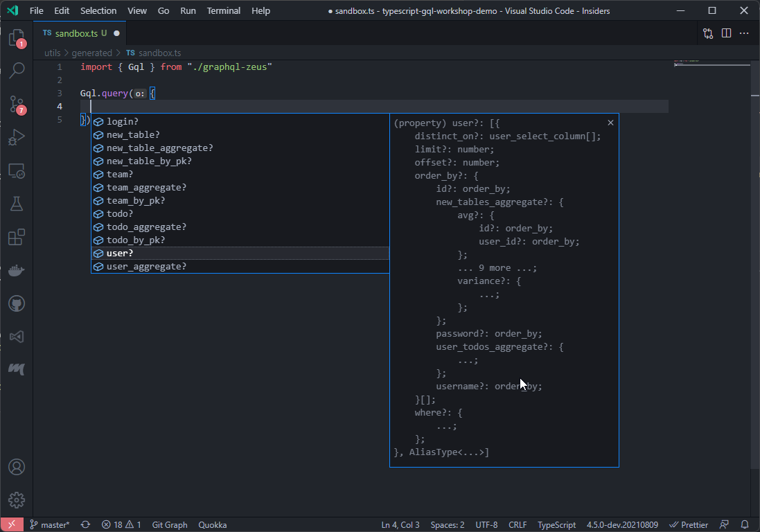Select the login? suggestion
The height and width of the screenshot is (532, 760).
[x=240, y=122]
